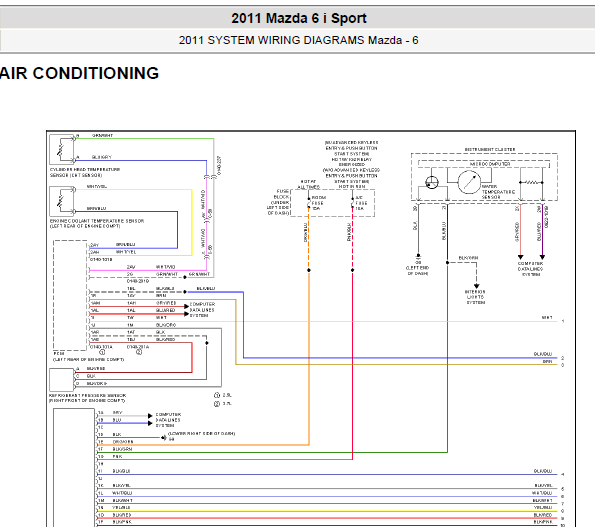This screenshot has height=527, width=595.
Task: Click the '2011 Mazda 6 i Sport' title
Action: click(x=299, y=18)
